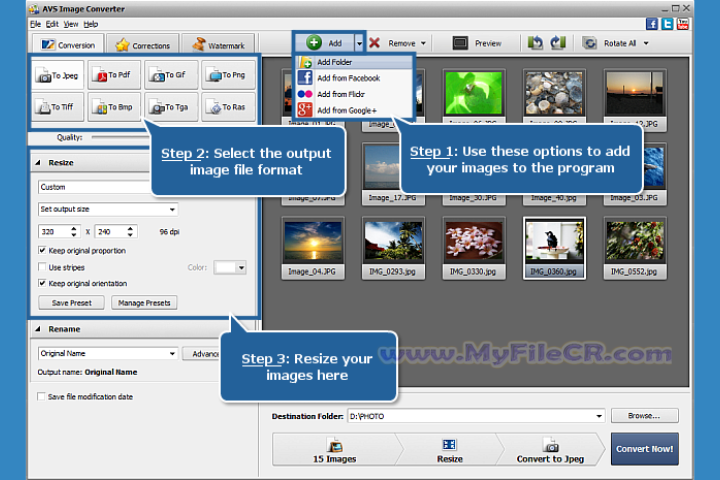This screenshot has width=720, height=480.
Task: Open the Preview tool
Action: [x=477, y=43]
